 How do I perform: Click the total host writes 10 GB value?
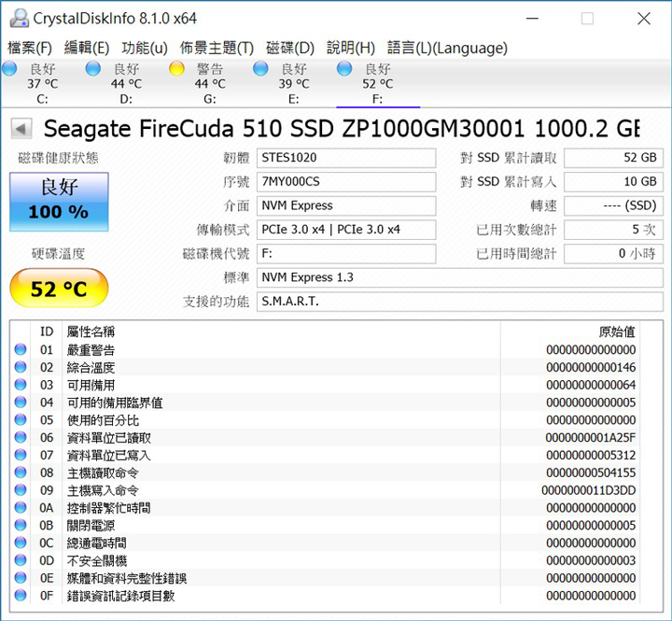click(613, 182)
